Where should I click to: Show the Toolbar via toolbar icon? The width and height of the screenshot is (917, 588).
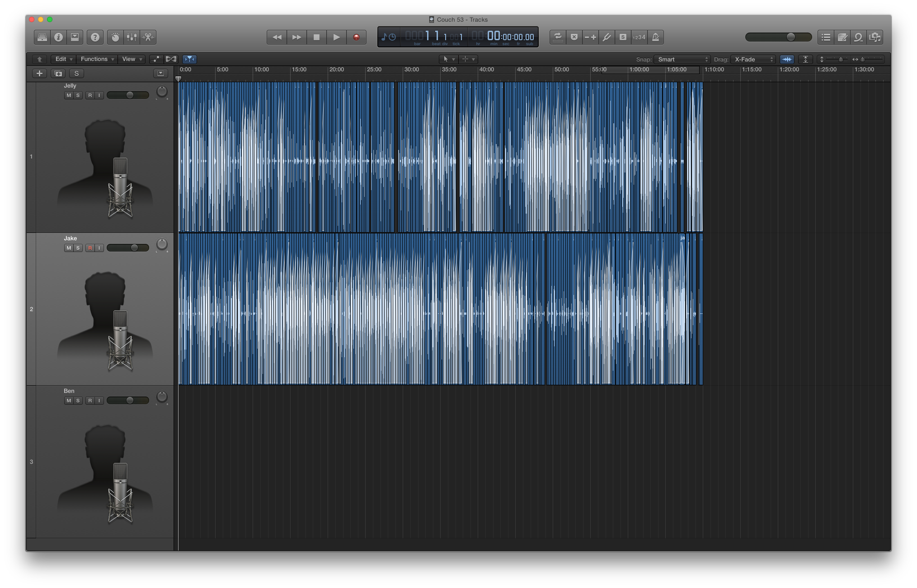coord(75,37)
